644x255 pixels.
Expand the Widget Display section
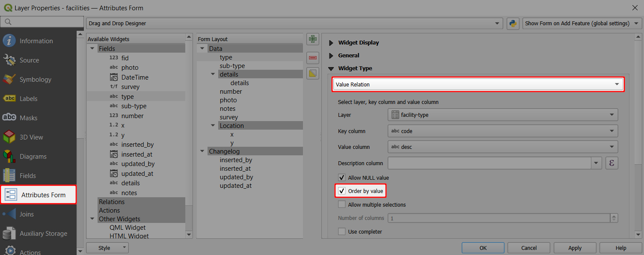click(x=331, y=43)
